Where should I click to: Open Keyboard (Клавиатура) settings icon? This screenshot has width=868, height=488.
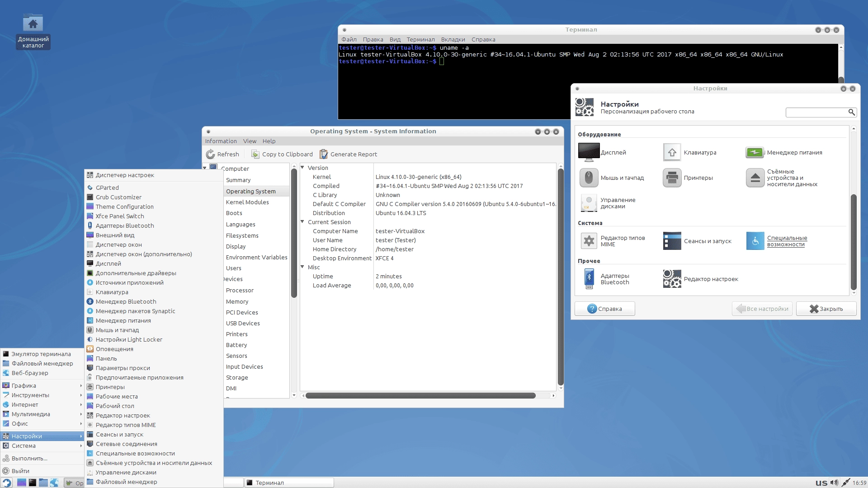click(672, 152)
